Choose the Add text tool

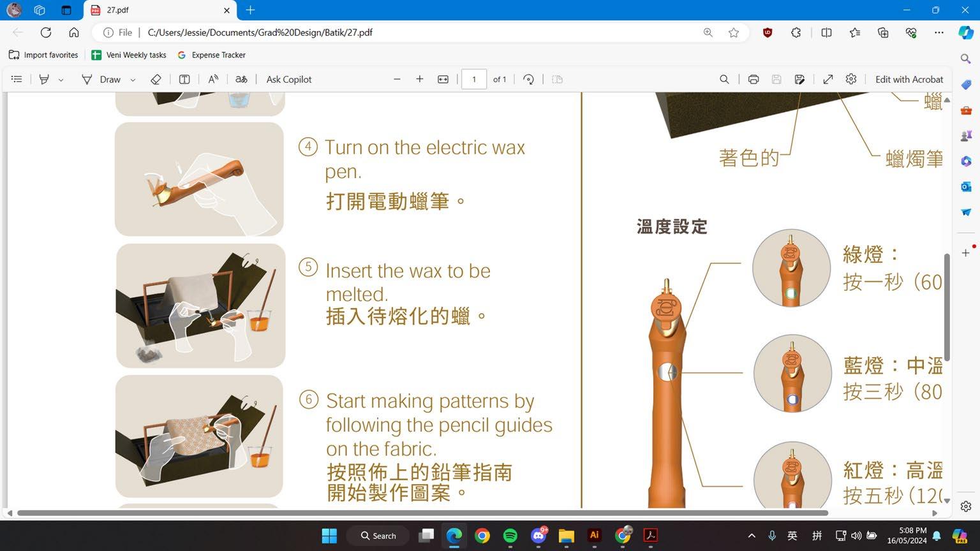click(184, 79)
